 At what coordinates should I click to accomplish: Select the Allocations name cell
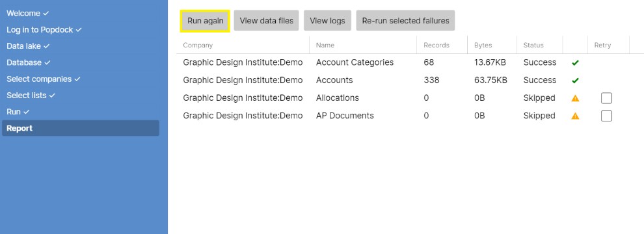point(338,97)
